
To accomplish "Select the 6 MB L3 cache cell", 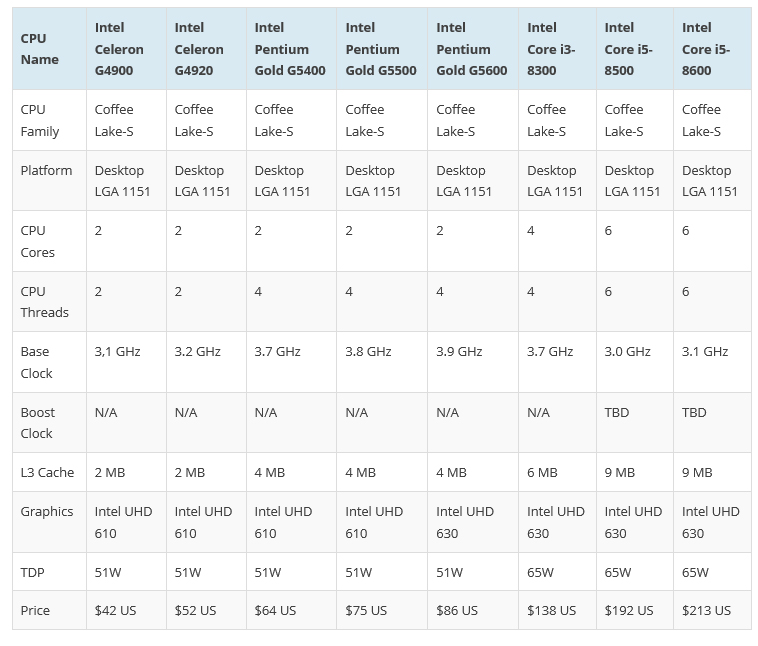I will click(x=542, y=472).
